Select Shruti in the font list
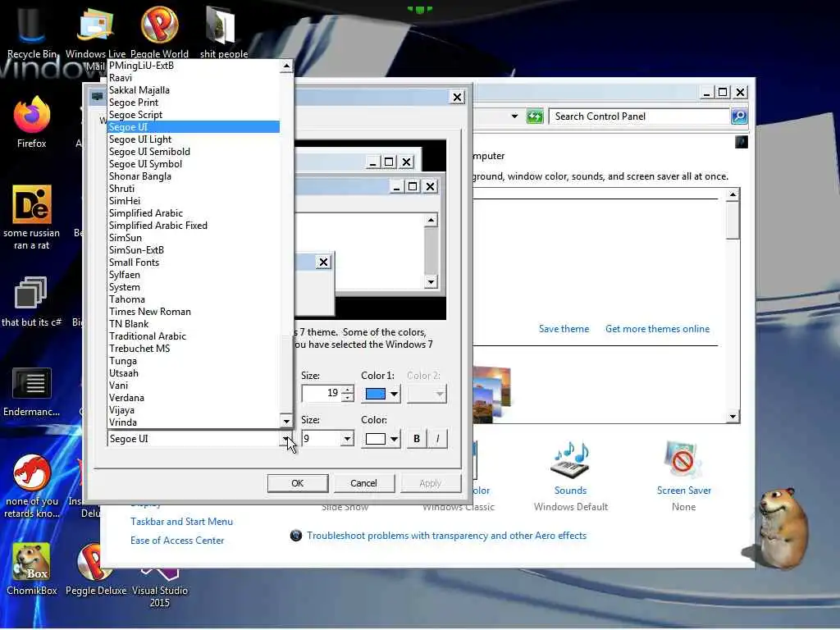The width and height of the screenshot is (840, 630). [x=194, y=189]
